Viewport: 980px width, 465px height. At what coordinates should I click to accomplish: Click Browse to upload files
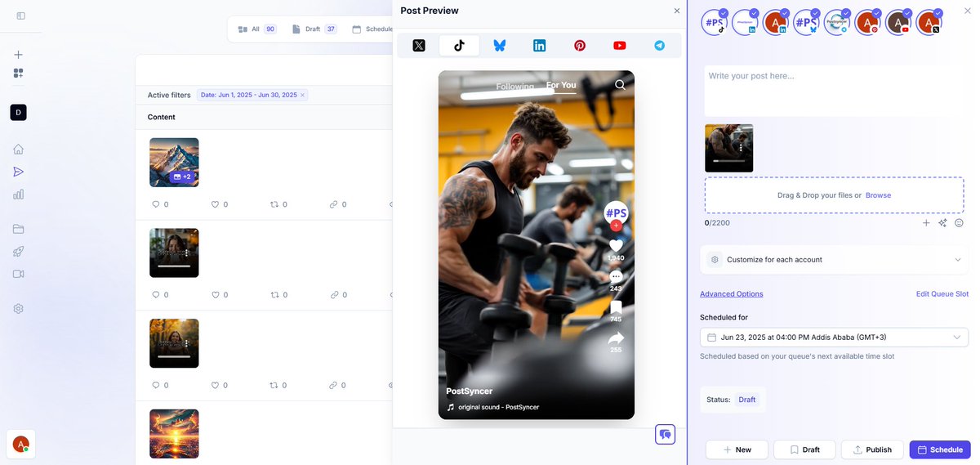(878, 195)
